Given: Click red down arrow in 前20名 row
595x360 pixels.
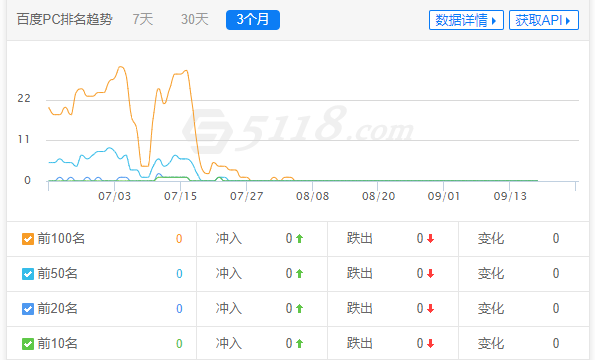Looking at the screenshot, I should (x=430, y=308).
